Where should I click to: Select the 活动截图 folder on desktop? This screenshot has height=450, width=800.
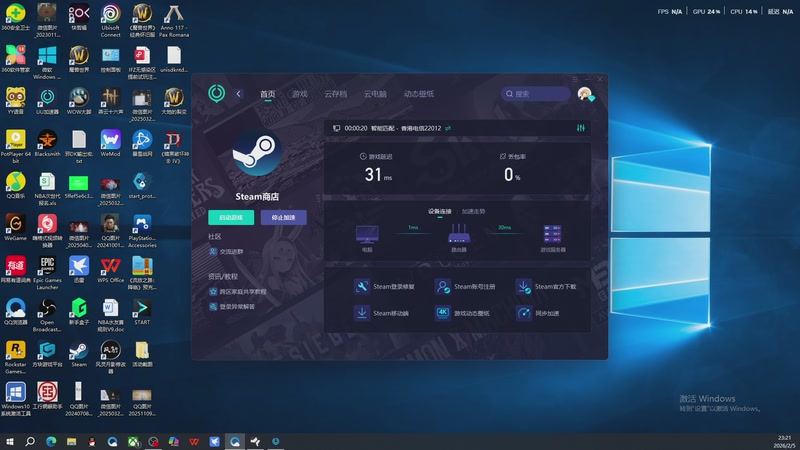[142, 354]
